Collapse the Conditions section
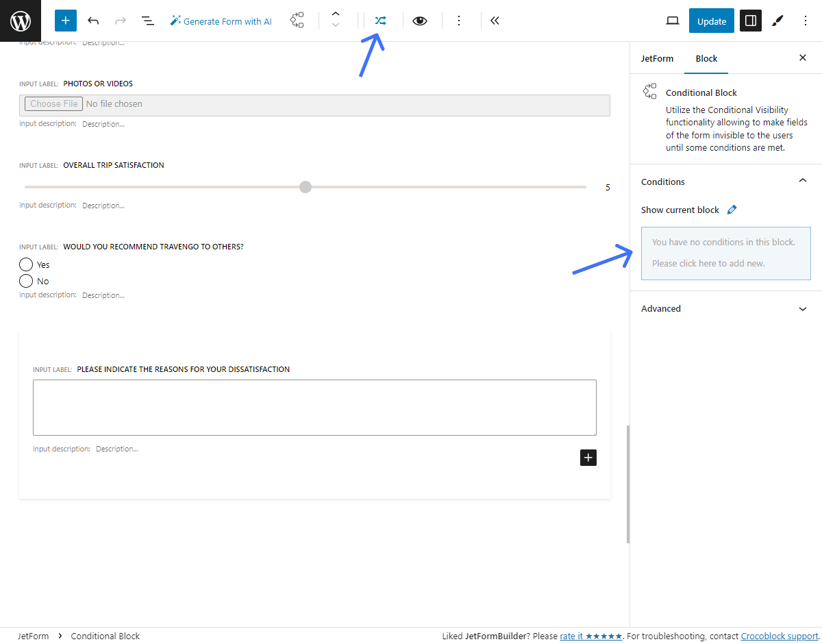This screenshot has width=822, height=644. [802, 180]
